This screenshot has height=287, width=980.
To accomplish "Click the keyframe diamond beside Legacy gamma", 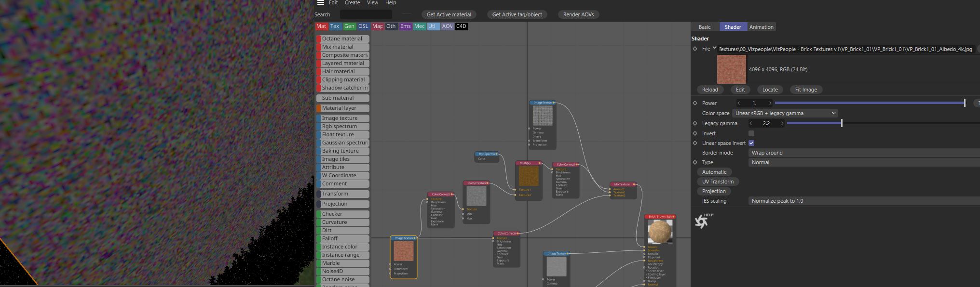I will pyautogui.click(x=695, y=123).
